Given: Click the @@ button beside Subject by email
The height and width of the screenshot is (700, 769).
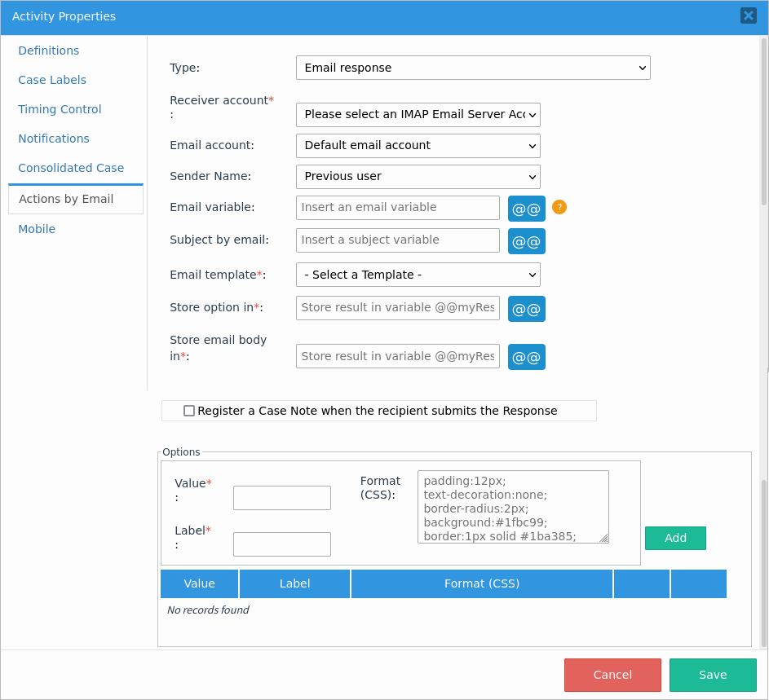Looking at the screenshot, I should [x=526, y=241].
